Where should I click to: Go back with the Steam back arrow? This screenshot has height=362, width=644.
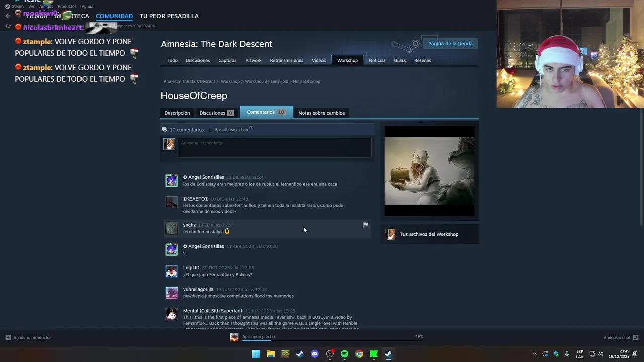(x=8, y=16)
